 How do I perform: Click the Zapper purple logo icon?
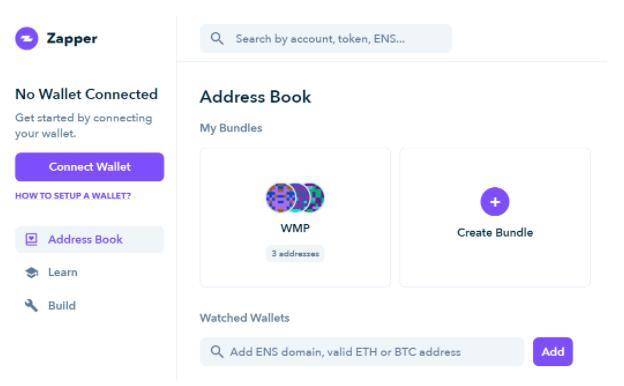[27, 39]
